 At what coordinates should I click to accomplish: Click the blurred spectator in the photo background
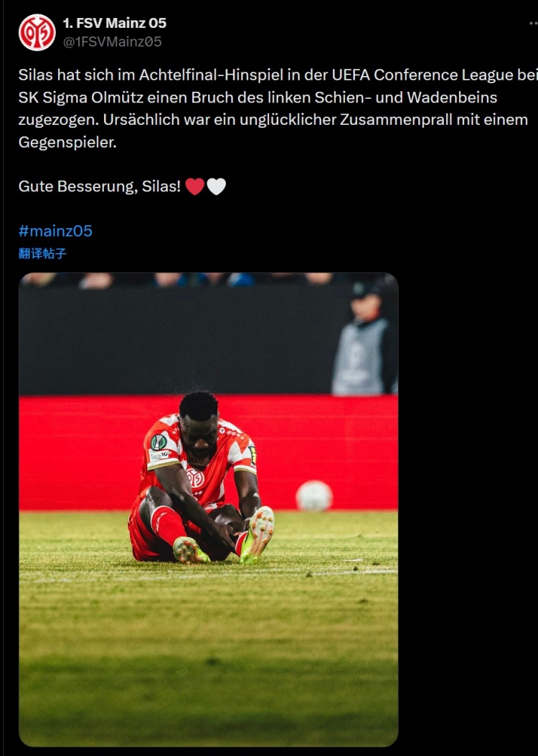[x=365, y=338]
